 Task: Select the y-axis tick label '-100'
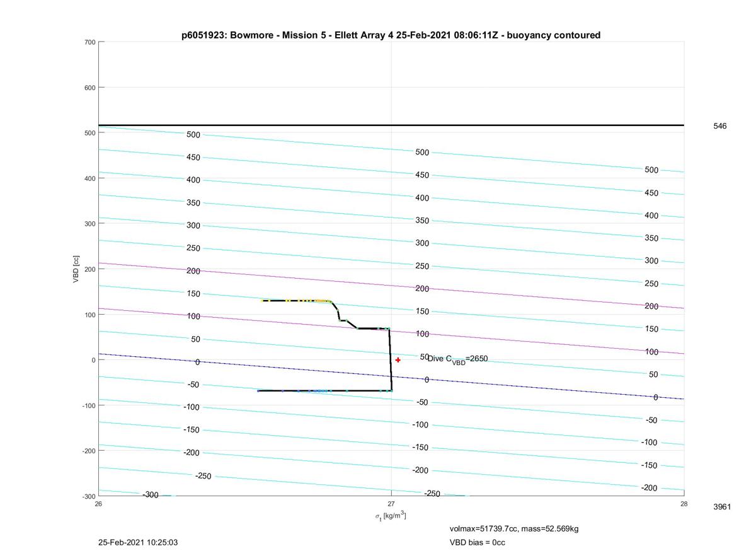point(88,405)
